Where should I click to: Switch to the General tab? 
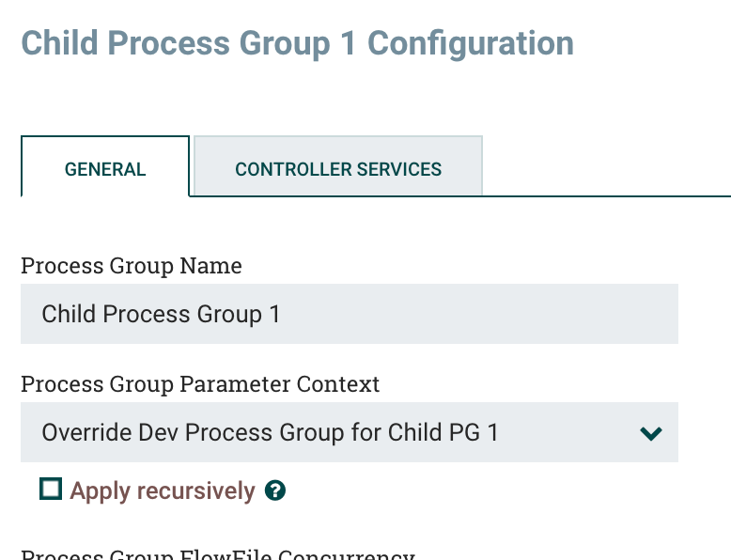coord(105,169)
